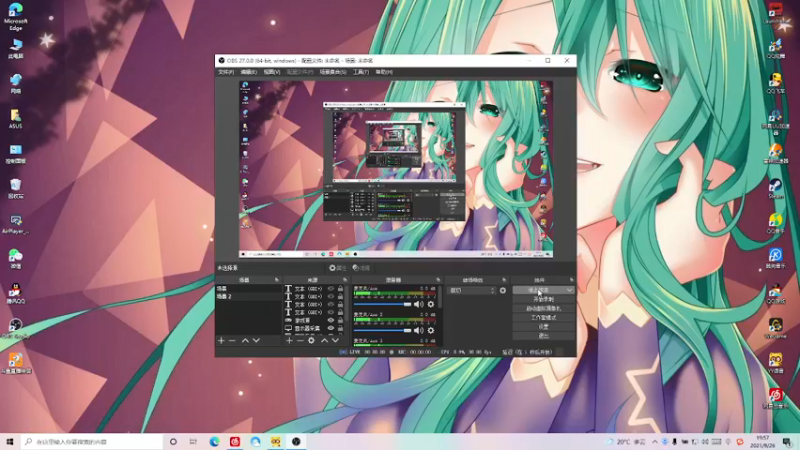Click the 启动虚拟摄像机 virtual camera button
Screen dimensions: 800x450
pyautogui.click(x=543, y=309)
